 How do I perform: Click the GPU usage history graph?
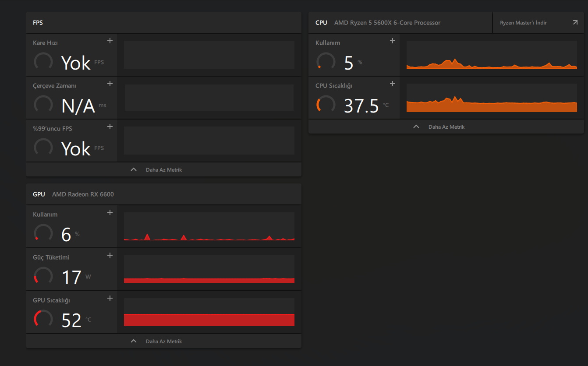point(209,226)
